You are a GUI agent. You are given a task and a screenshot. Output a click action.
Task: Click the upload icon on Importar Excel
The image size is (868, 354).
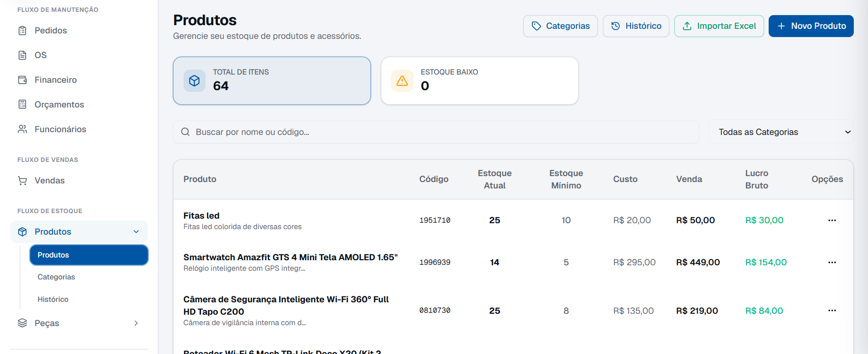(687, 26)
